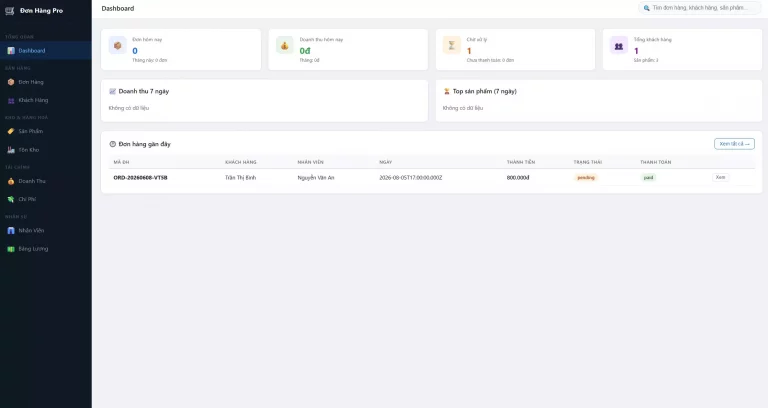The height and width of the screenshot is (408, 768).
Task: Open the Sản Phẩm menu item
Action: 46,131
